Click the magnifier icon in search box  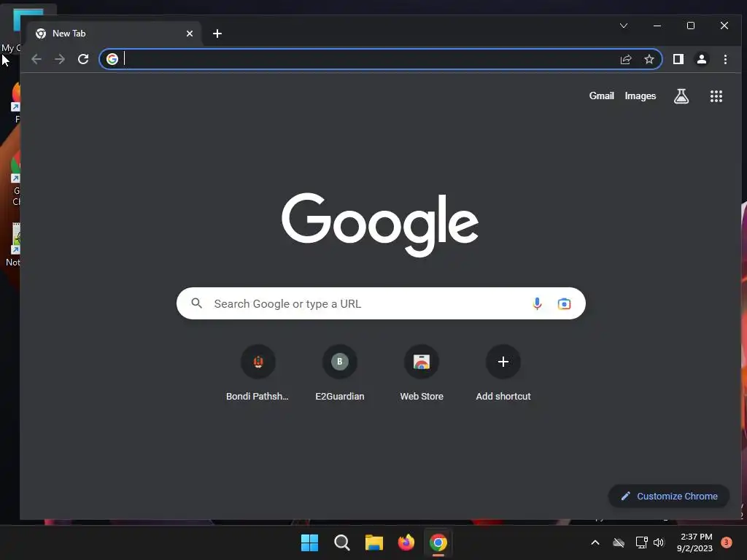click(197, 303)
